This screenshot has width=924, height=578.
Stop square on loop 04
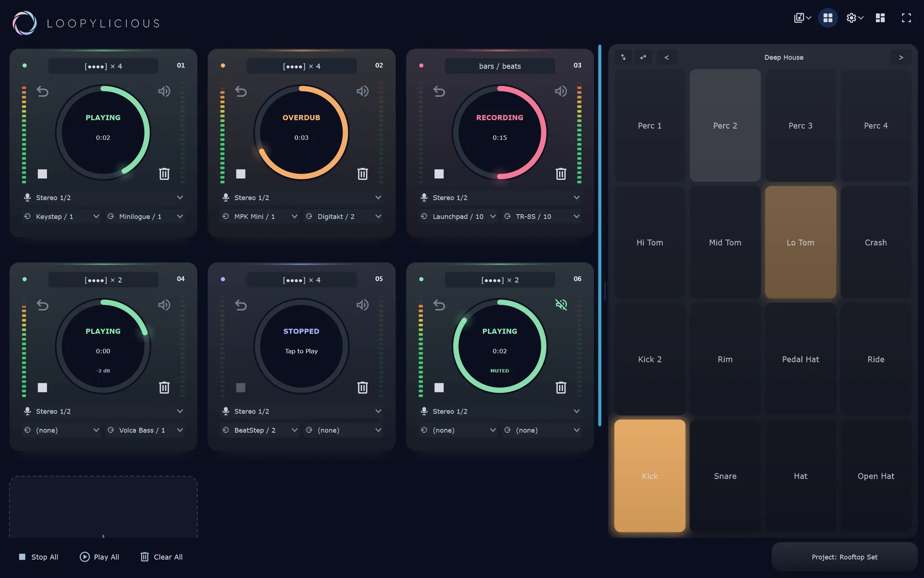(x=42, y=388)
